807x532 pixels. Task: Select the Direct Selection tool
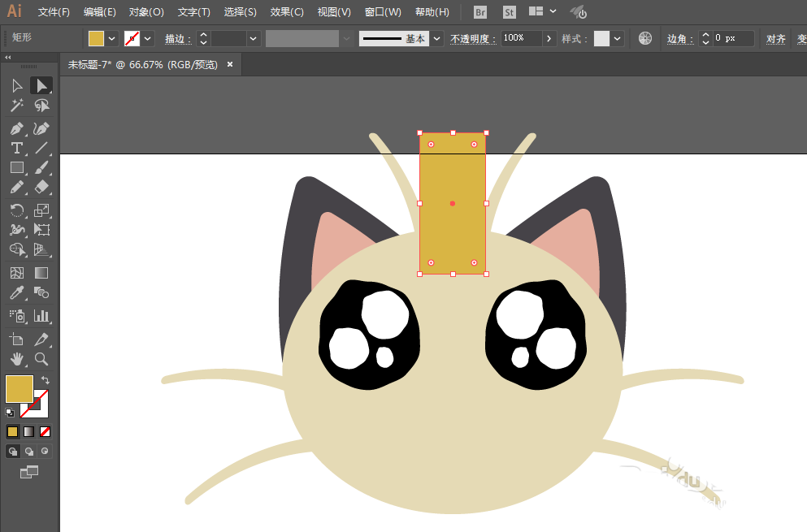[x=41, y=85]
